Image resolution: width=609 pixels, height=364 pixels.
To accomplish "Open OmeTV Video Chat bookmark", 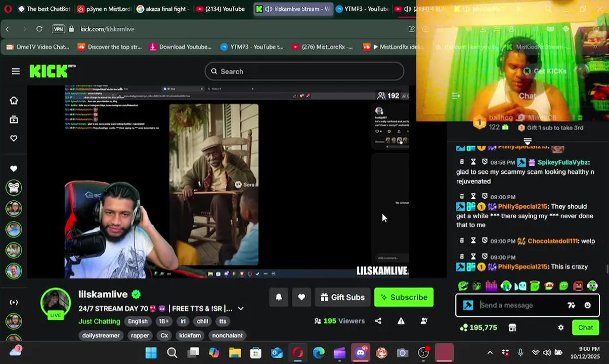I will click(37, 47).
